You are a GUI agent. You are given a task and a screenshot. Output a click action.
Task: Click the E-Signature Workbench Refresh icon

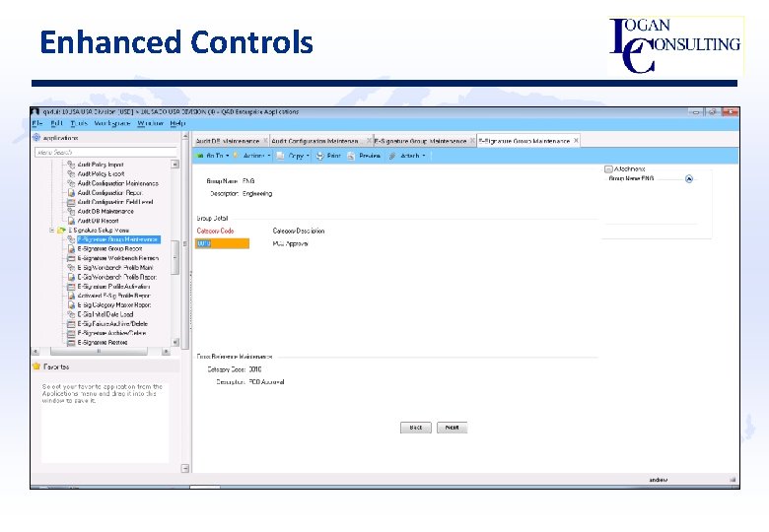[71, 258]
